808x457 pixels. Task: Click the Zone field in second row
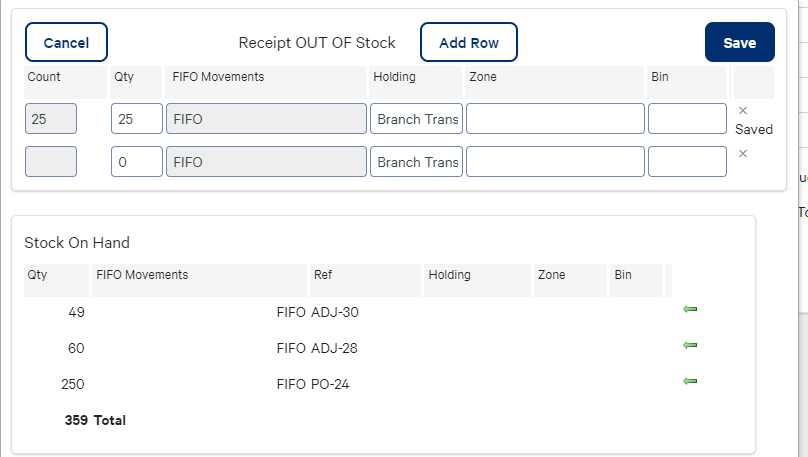pyautogui.click(x=555, y=162)
